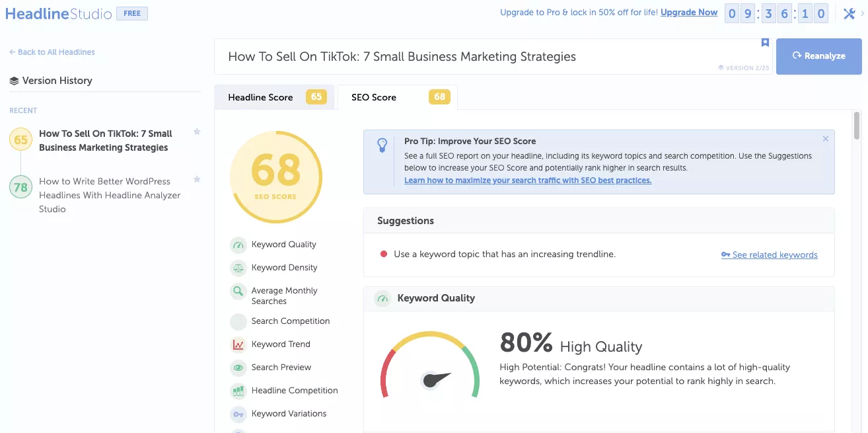
Task: Click the Average Monthly Searches magnifier icon
Action: click(238, 292)
